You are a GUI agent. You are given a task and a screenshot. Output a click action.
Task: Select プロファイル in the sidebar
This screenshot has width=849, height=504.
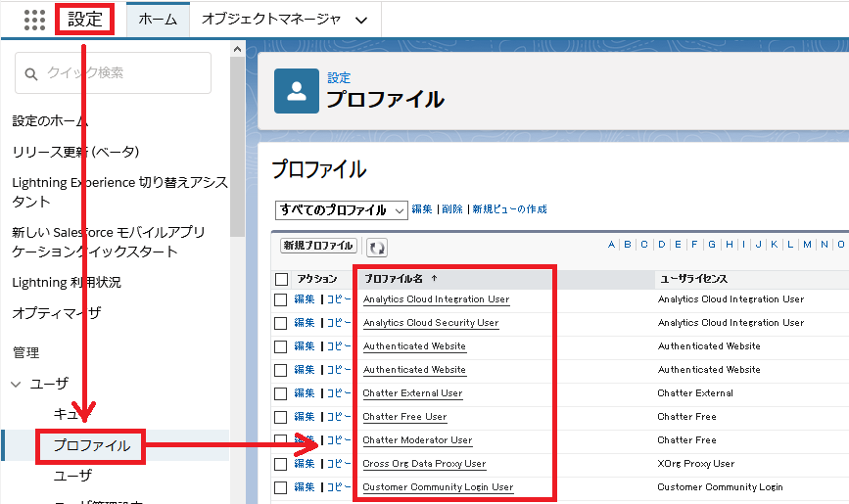pyautogui.click(x=90, y=445)
